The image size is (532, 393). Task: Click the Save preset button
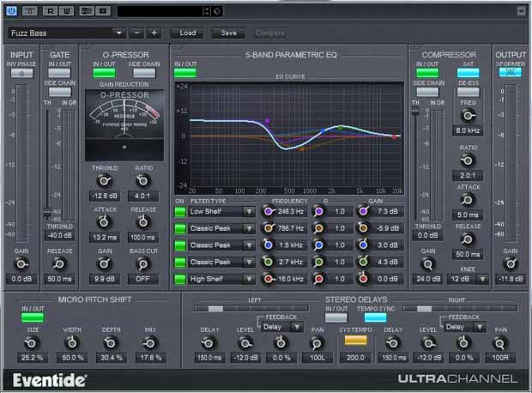228,33
